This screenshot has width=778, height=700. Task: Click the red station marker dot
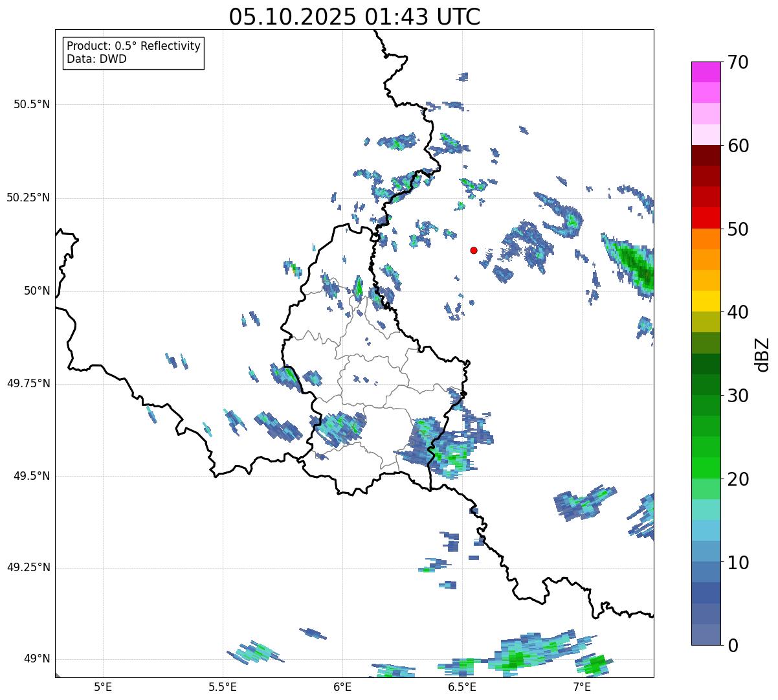pos(474,250)
